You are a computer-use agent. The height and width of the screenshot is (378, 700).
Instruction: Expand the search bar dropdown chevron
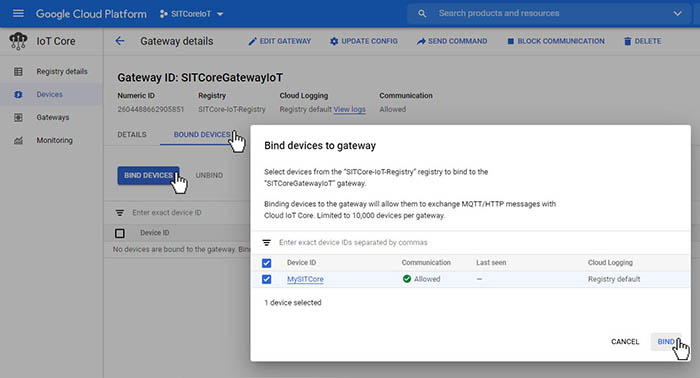coord(677,13)
